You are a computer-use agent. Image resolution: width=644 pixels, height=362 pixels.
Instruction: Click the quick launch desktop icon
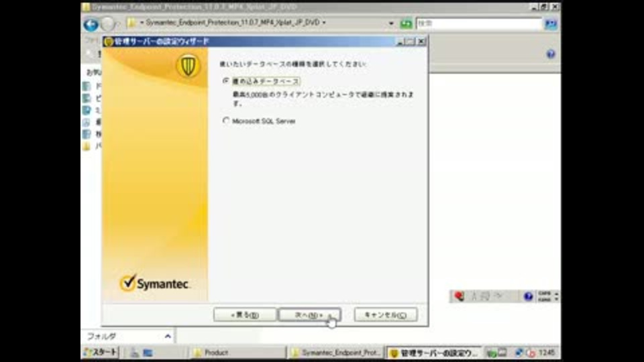148,353
